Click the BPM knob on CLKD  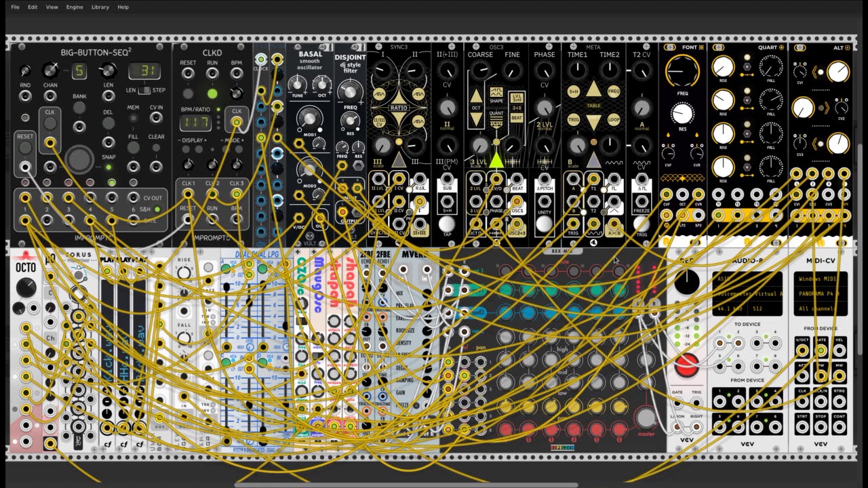pos(237,94)
